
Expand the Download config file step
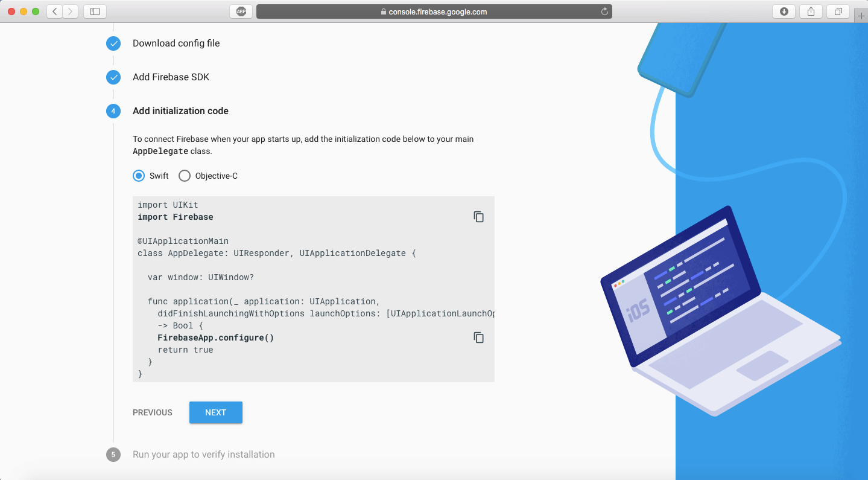176,43
